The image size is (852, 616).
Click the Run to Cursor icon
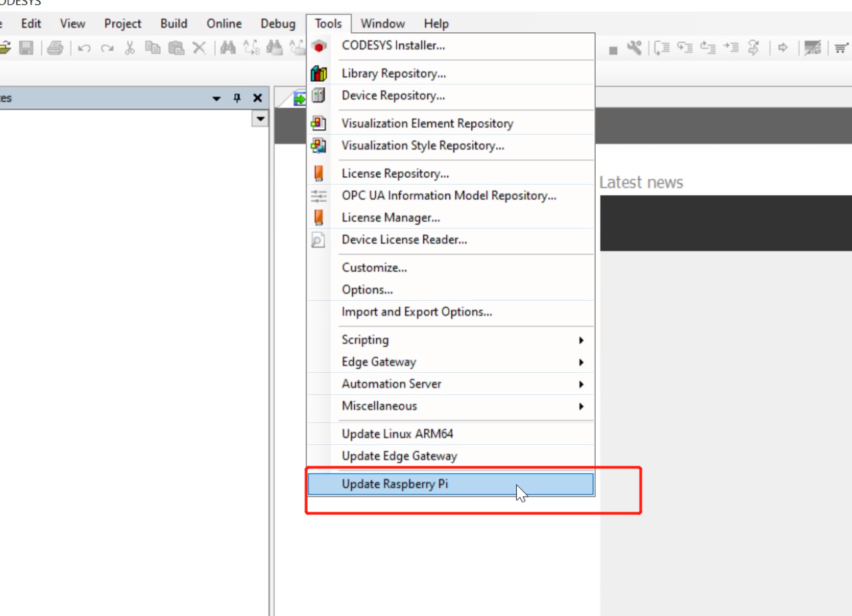[x=731, y=47]
